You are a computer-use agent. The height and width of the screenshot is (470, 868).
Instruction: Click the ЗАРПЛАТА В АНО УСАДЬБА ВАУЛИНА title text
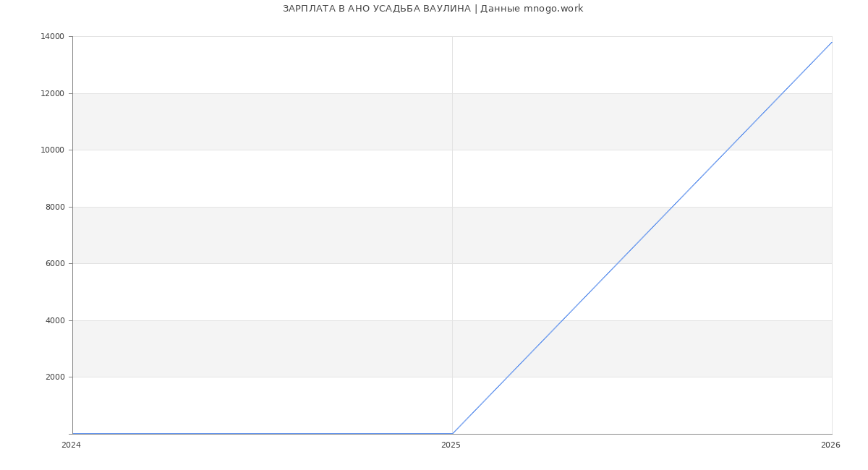point(376,9)
